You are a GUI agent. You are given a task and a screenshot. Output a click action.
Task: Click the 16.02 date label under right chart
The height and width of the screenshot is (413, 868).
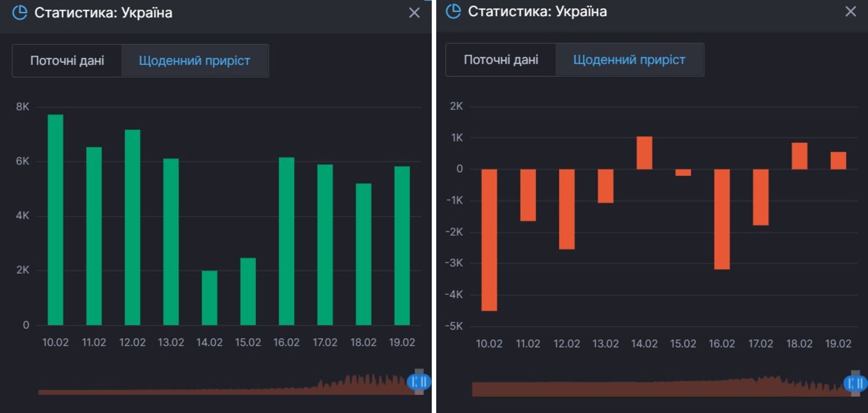(722, 344)
